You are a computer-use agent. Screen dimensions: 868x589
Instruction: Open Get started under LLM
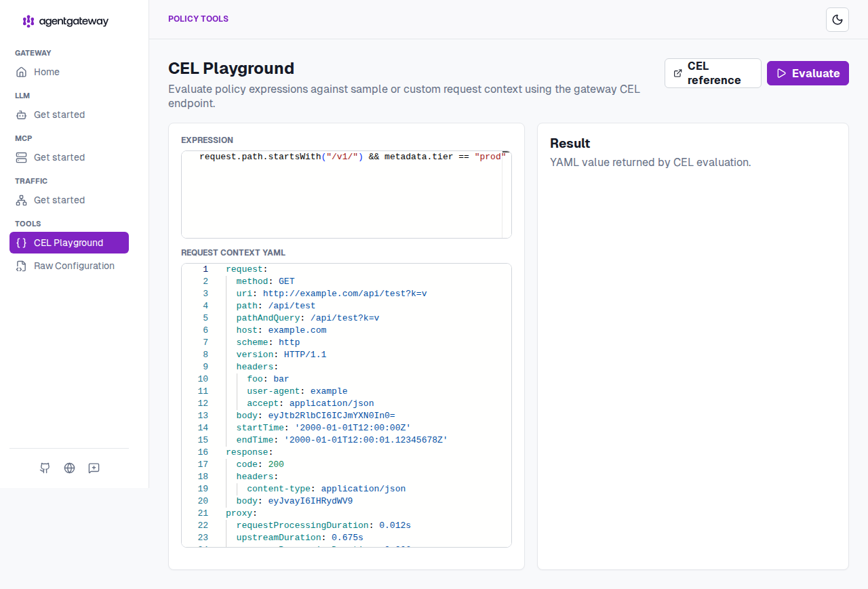[x=69, y=115]
